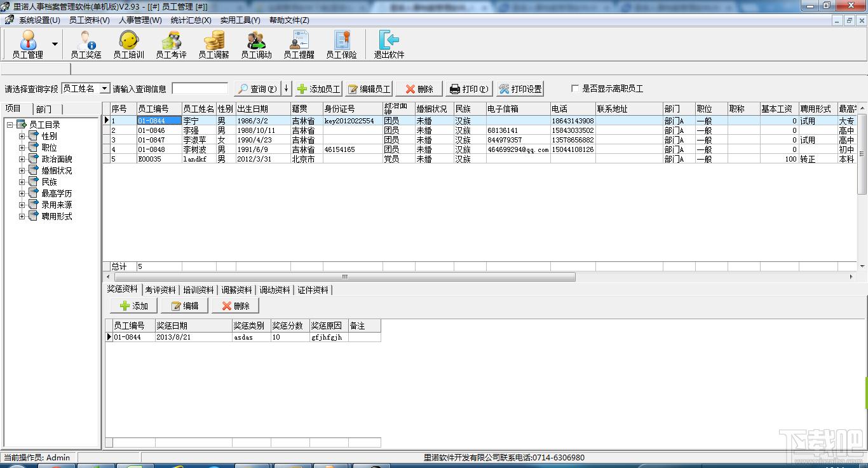Click the 请输入查询信息 search input field

coord(200,89)
